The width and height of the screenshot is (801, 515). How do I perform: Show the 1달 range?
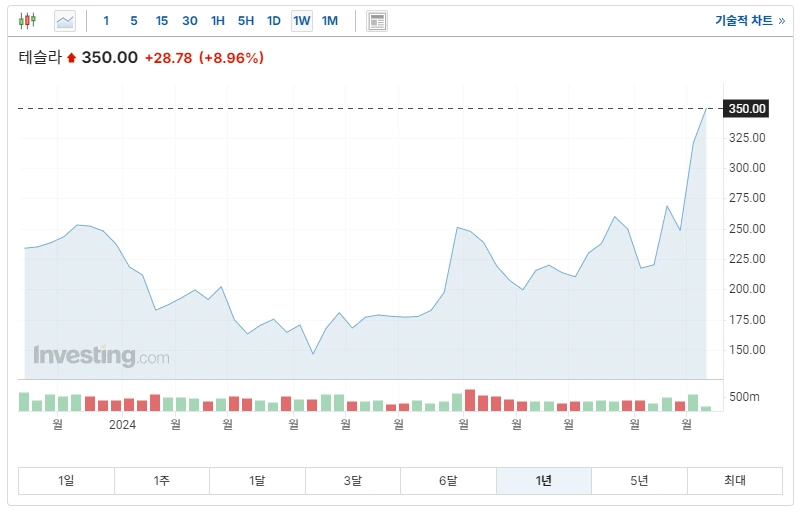click(257, 481)
